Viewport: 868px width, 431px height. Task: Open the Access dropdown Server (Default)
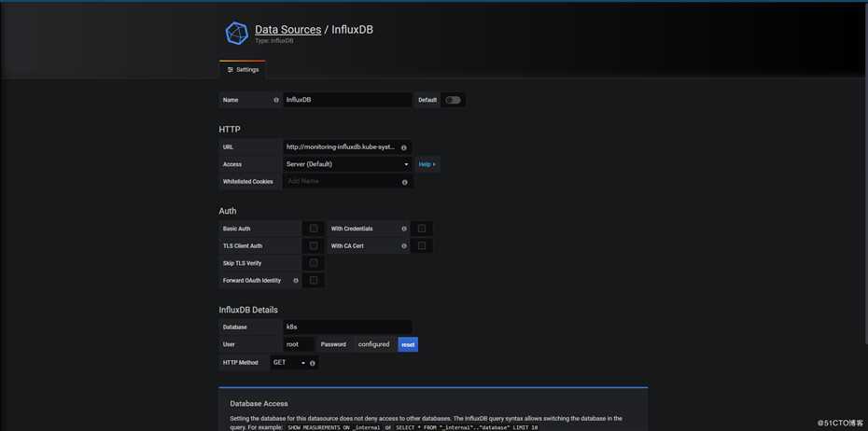point(347,164)
